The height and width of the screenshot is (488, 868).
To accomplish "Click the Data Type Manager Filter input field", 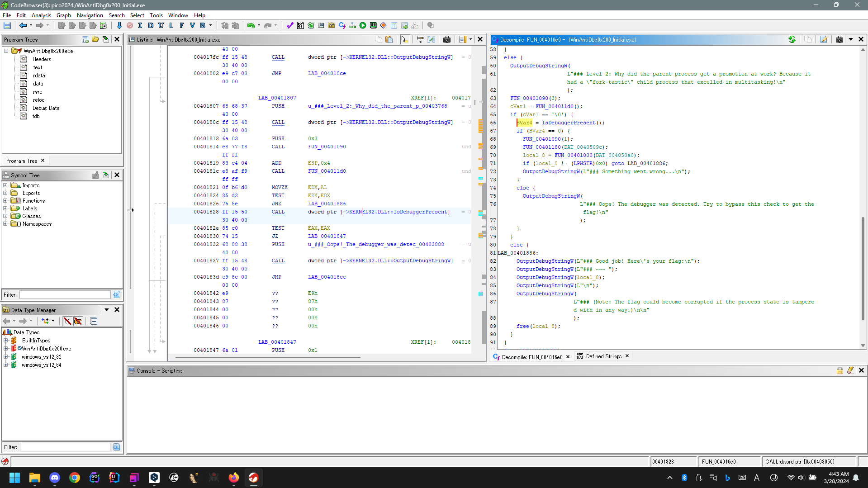I will [65, 447].
